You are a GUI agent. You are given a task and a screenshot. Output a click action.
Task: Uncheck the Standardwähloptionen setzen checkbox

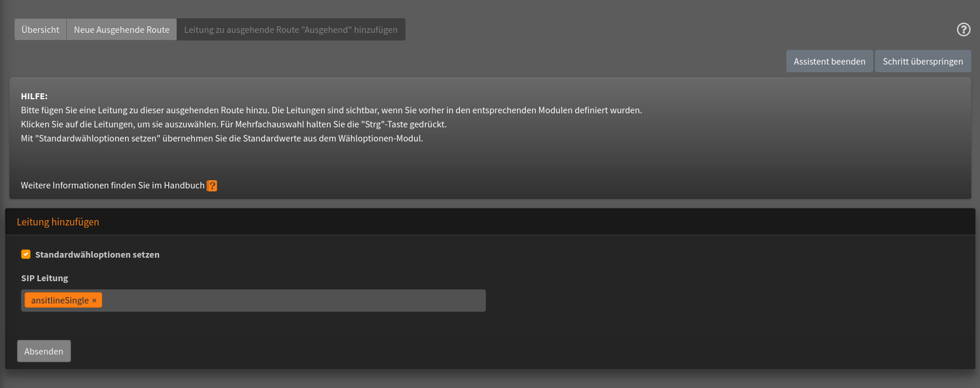[26, 254]
